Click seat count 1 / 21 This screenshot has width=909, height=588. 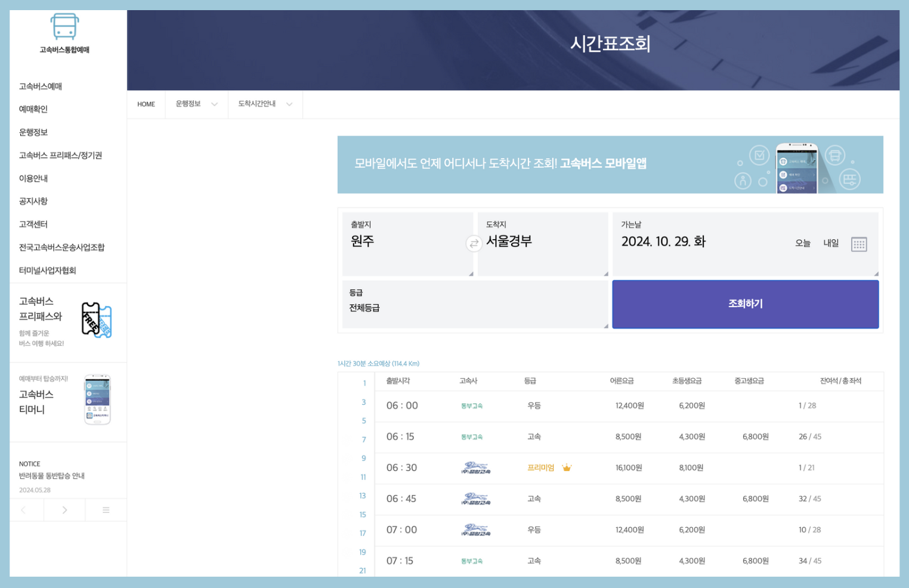806,468
